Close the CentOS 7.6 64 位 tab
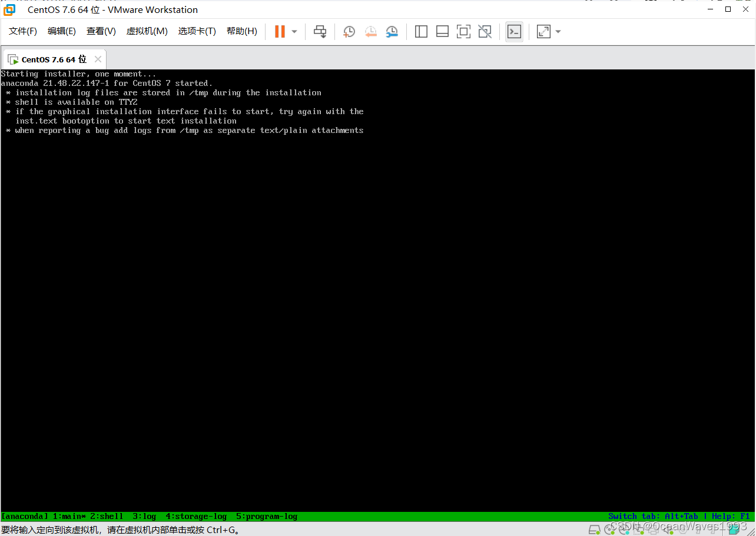Image resolution: width=756 pixels, height=536 pixels. tap(98, 59)
